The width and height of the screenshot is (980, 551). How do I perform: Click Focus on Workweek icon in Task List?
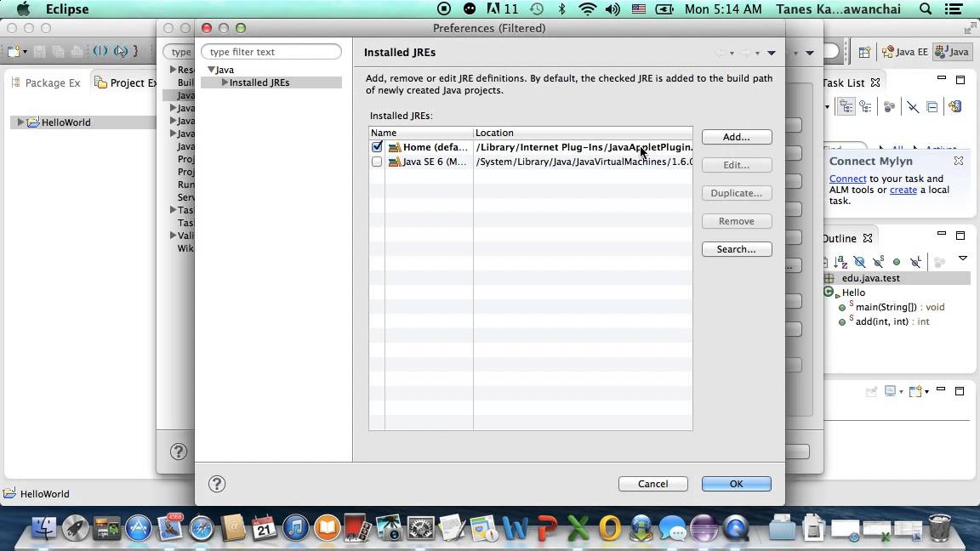[889, 107]
